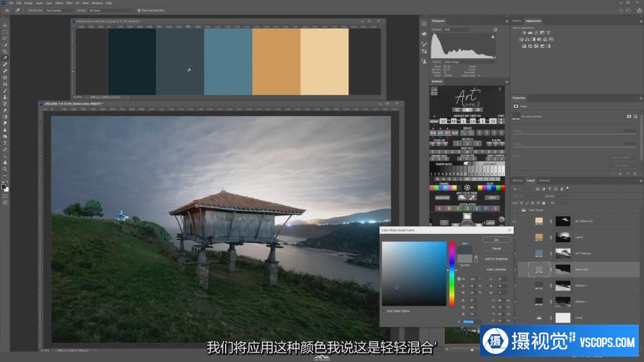Open the Histogram panel menu icon
Image resolution: width=644 pixels, height=362 pixels.
pos(506,21)
